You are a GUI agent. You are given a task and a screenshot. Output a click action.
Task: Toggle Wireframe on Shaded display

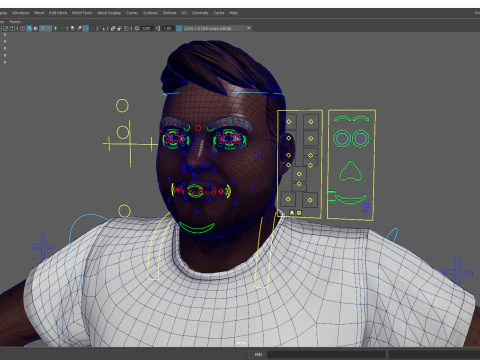pos(42,28)
